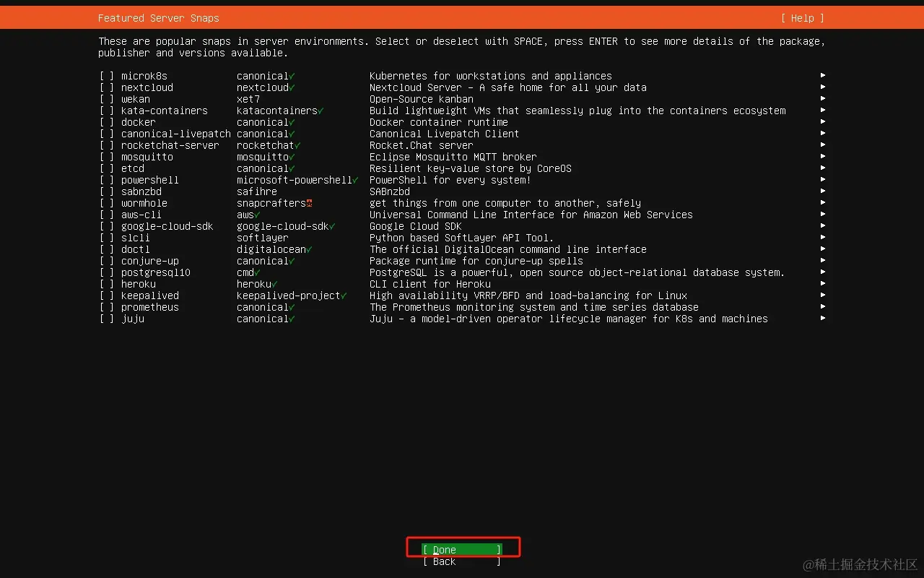
Task: Click publisher name xet7
Action: 248,99
